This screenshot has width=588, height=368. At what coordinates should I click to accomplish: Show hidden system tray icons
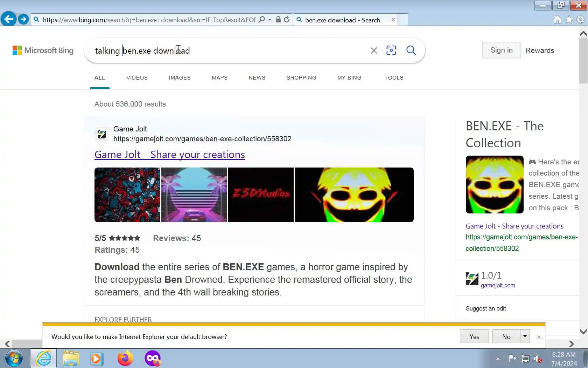click(498, 359)
